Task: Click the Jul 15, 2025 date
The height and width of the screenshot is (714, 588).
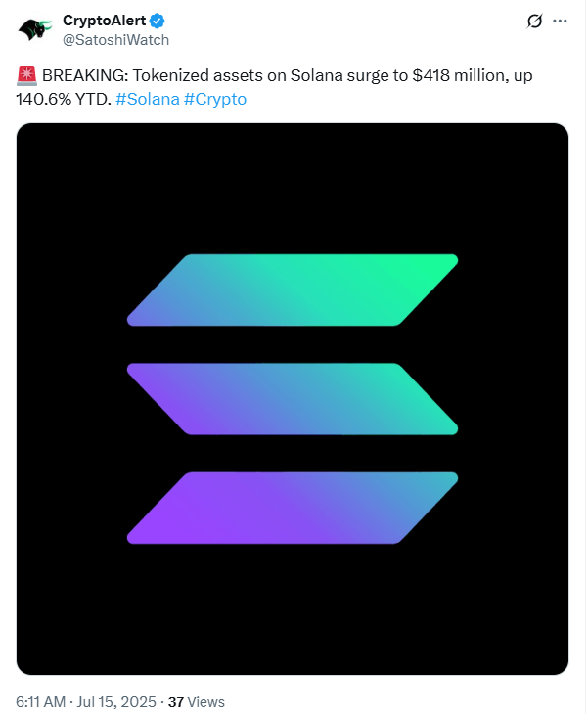Action: click(x=116, y=701)
